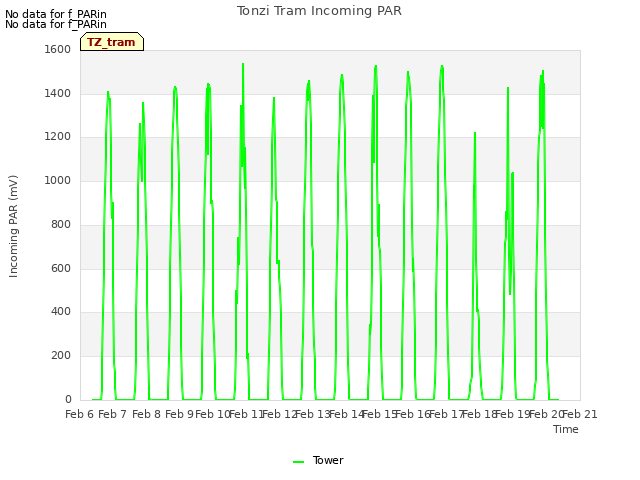Click the 'Feb 6' x-axis tick label
This screenshot has height=480, width=640.
click(80, 414)
